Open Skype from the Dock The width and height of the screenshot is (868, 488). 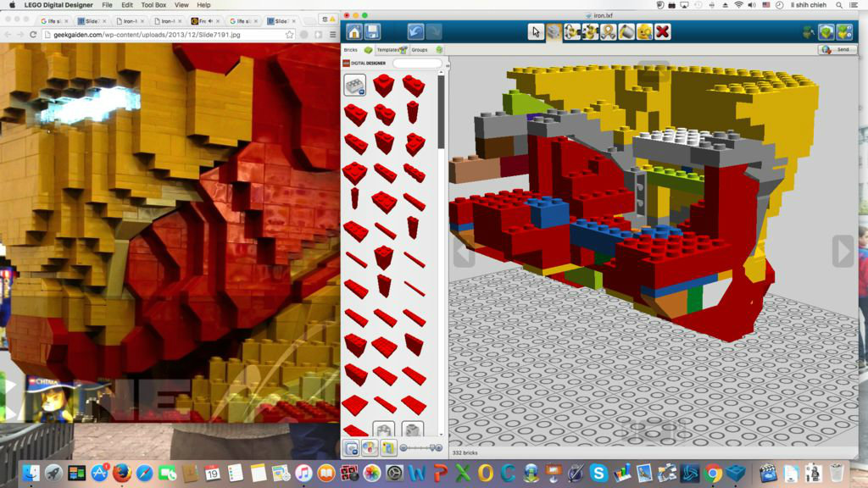tap(598, 473)
